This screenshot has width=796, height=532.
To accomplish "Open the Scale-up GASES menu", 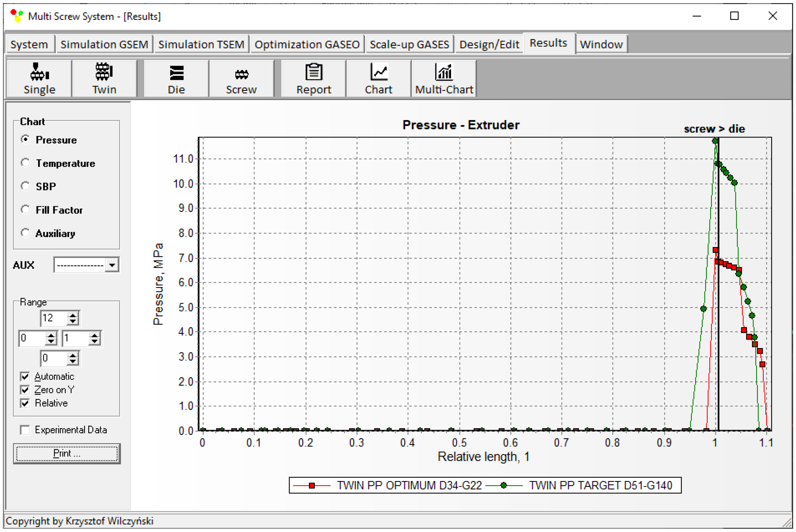I will click(x=409, y=44).
